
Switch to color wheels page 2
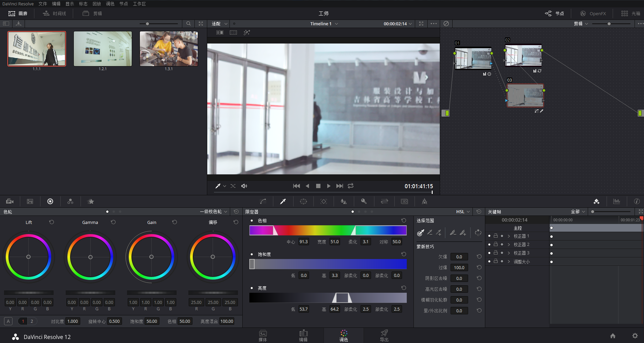(32, 321)
